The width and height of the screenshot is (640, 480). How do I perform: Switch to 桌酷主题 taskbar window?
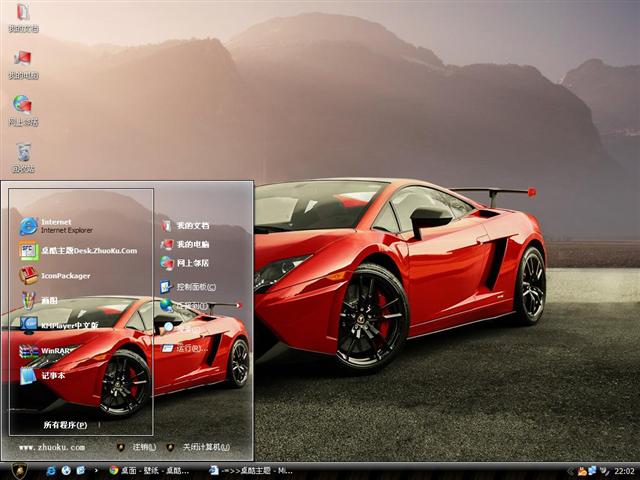[x=251, y=471]
